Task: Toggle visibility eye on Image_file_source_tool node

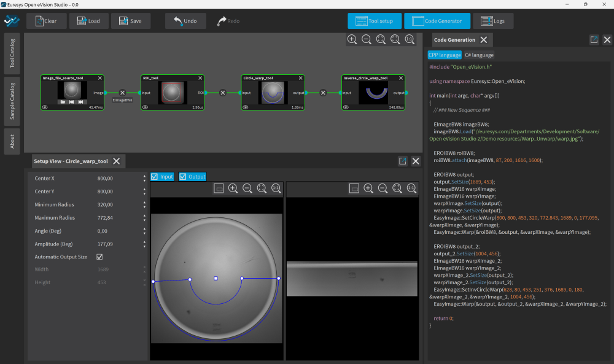Action: [x=45, y=107]
